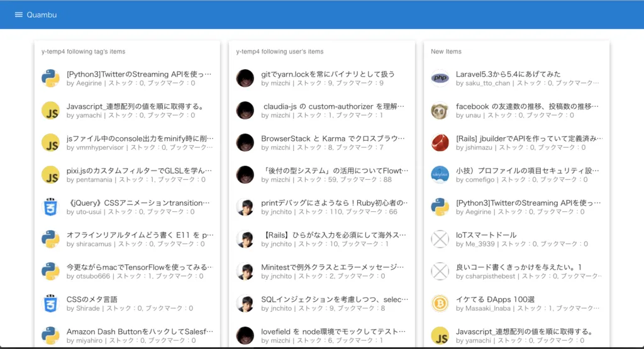Open 良いコード書くきっかけ article
Screen dimensions: 644x349
pos(518,267)
